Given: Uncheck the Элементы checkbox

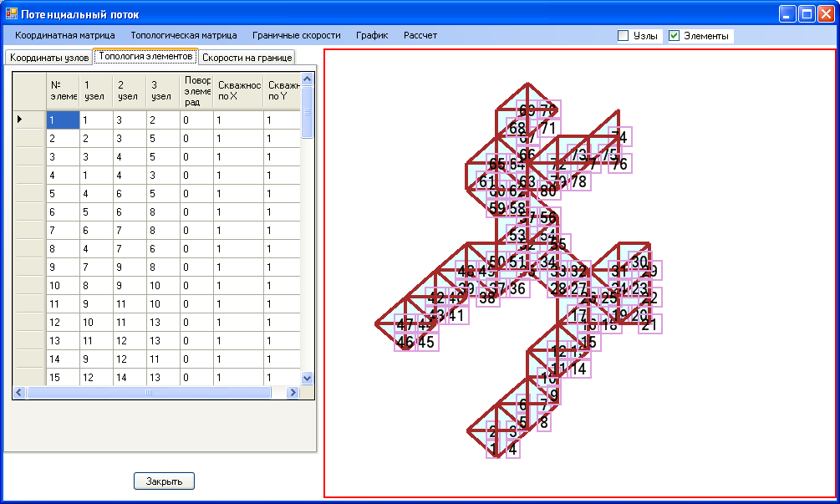Looking at the screenshot, I should (x=674, y=36).
